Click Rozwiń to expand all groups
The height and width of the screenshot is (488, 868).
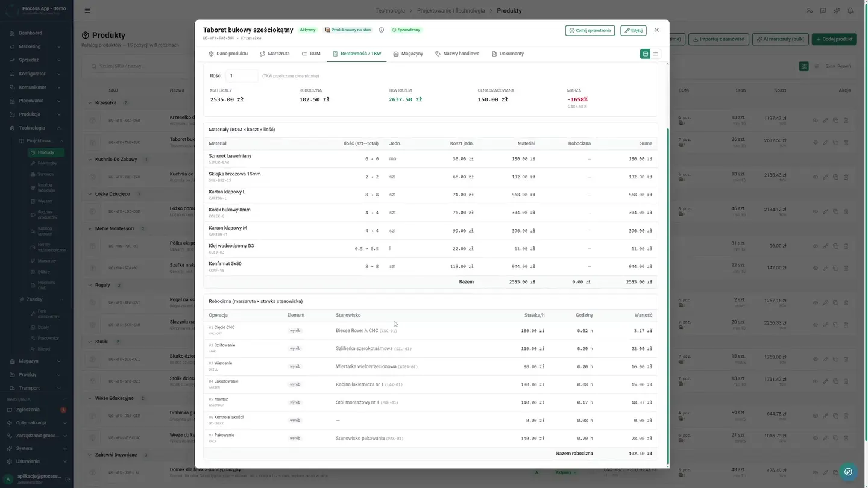[x=844, y=66]
